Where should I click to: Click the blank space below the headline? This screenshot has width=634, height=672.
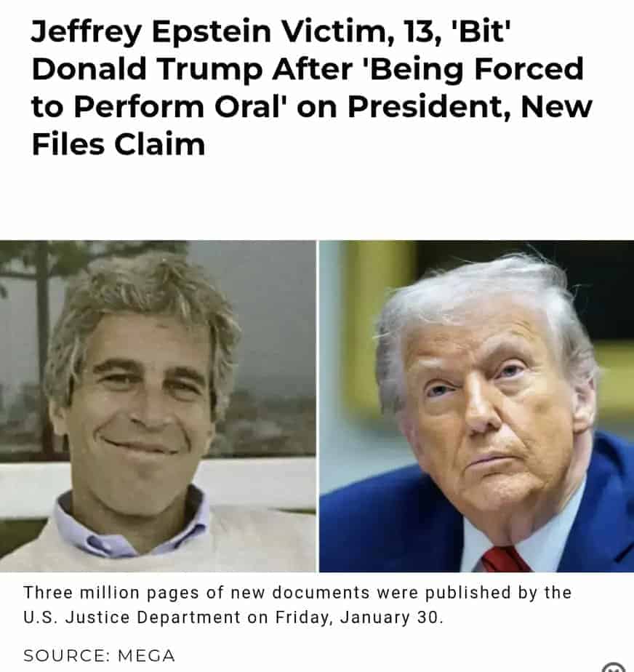click(317, 199)
